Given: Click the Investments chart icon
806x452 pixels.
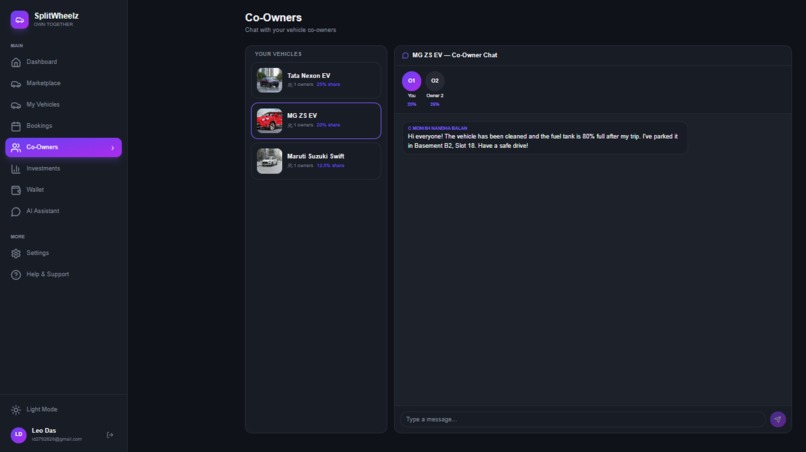Looking at the screenshot, I should 16,169.
